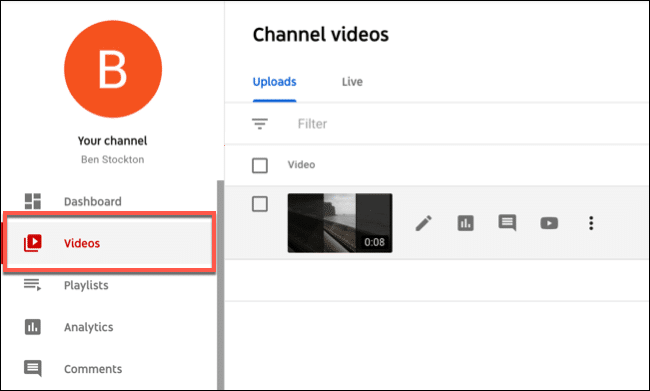Select all videos with header checkbox
This screenshot has height=391, width=650.
click(260, 165)
